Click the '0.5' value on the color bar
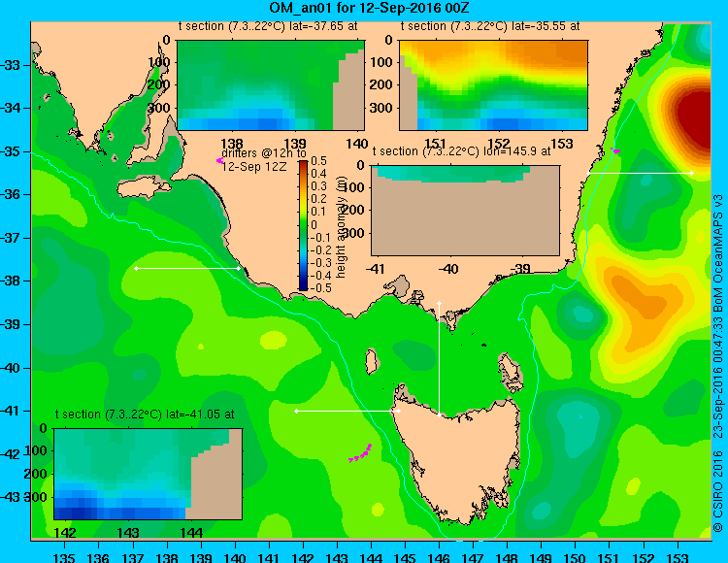The image size is (728, 563). point(319,161)
